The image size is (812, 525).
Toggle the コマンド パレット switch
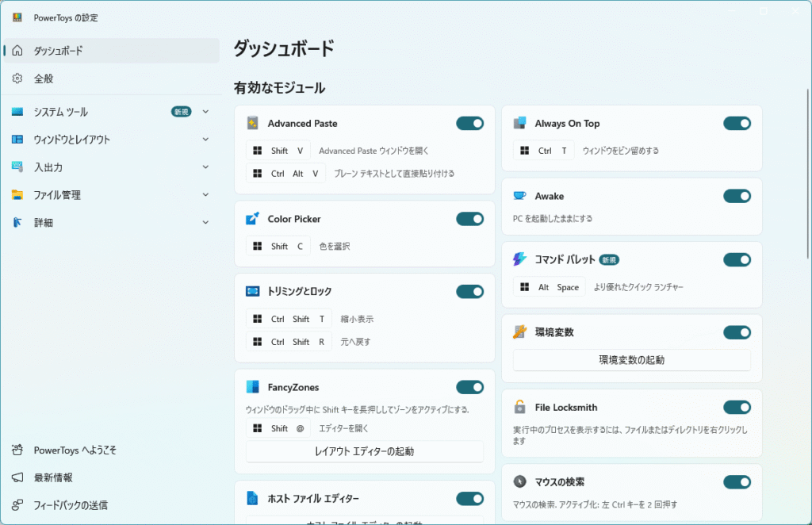coord(737,260)
